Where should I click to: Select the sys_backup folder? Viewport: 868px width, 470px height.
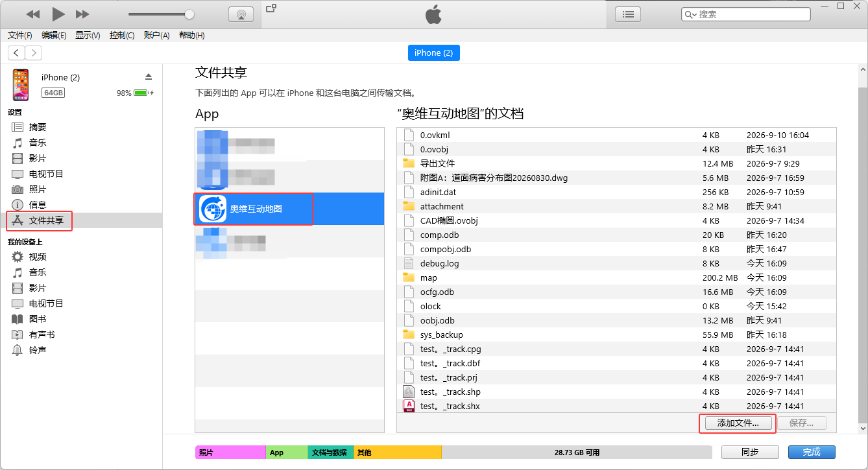click(616, 335)
